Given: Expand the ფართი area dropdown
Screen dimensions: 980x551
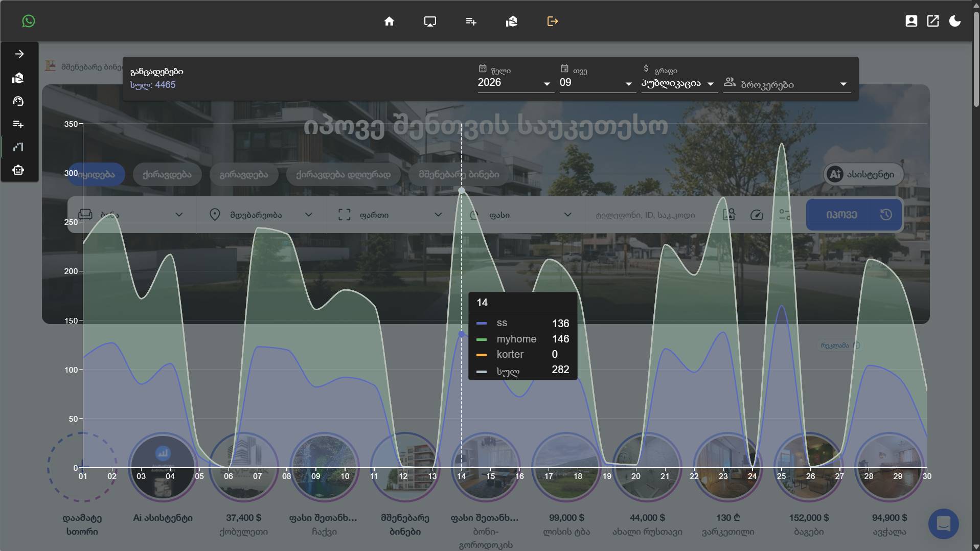Looking at the screenshot, I should [391, 215].
